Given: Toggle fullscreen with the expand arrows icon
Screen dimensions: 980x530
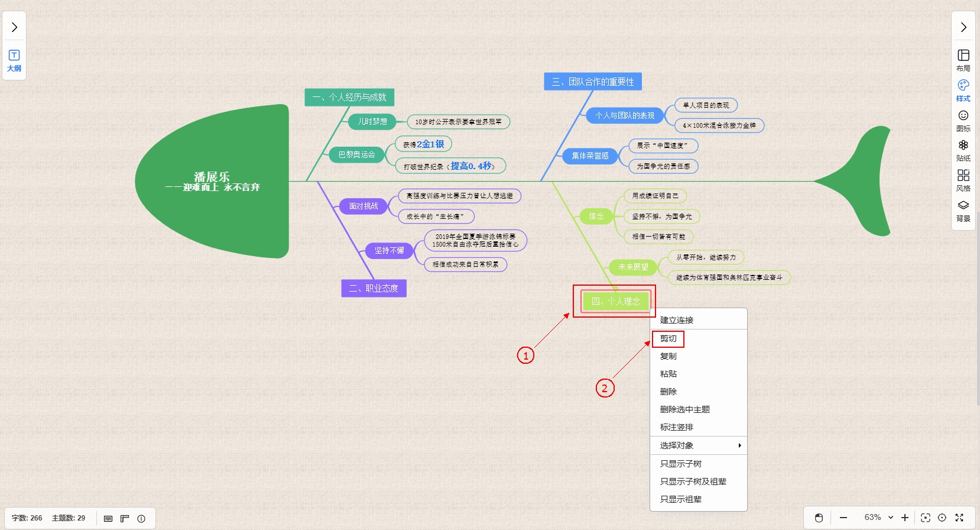Looking at the screenshot, I should [x=959, y=518].
